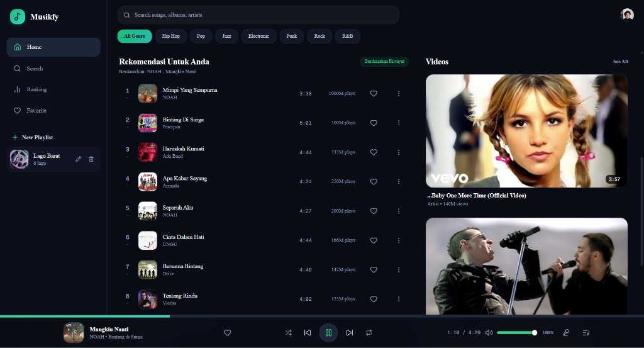
Task: Select the R&B genre filter
Action: tap(347, 36)
